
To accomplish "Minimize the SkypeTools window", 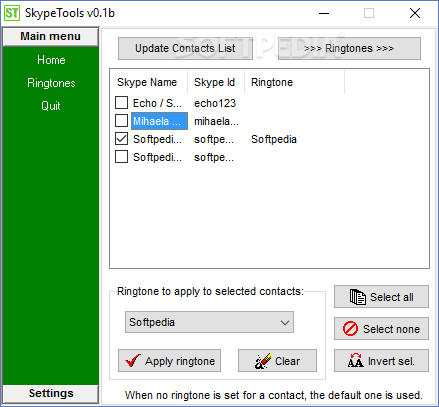I will [x=324, y=13].
